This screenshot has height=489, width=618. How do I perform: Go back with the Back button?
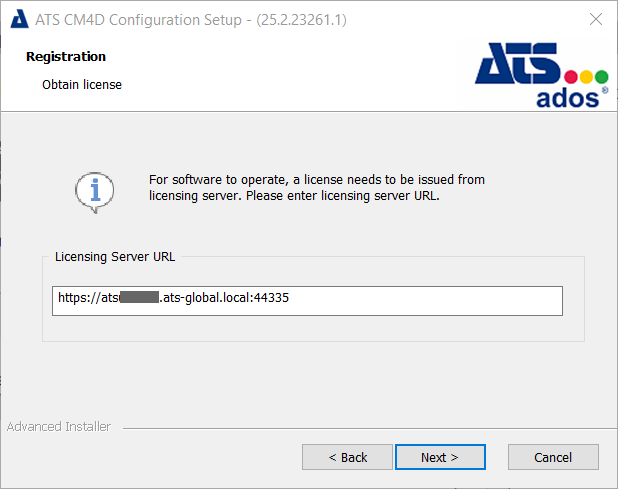(348, 457)
